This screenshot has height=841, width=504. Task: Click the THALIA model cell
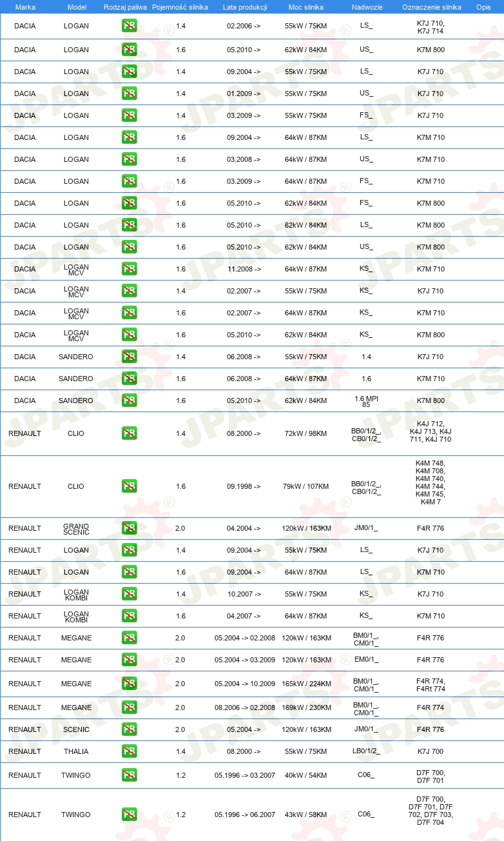(x=77, y=751)
